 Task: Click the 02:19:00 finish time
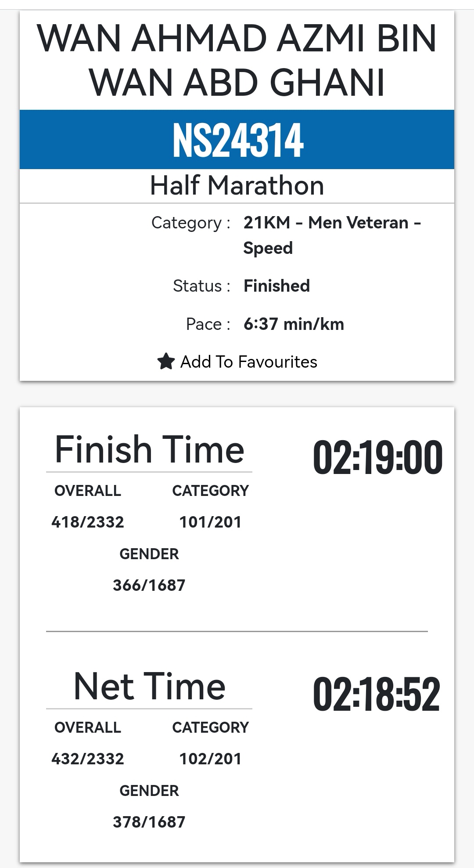coord(377,457)
